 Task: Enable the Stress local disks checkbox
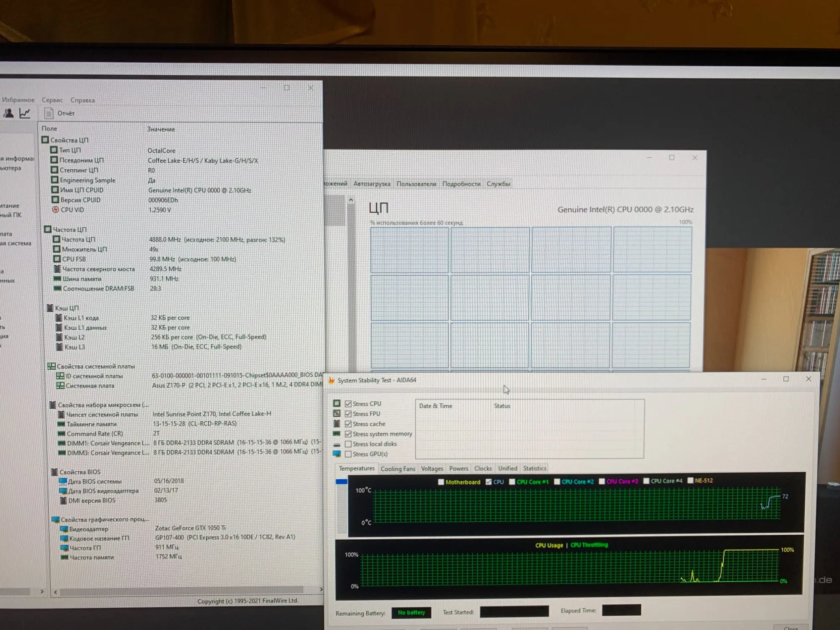click(348, 444)
